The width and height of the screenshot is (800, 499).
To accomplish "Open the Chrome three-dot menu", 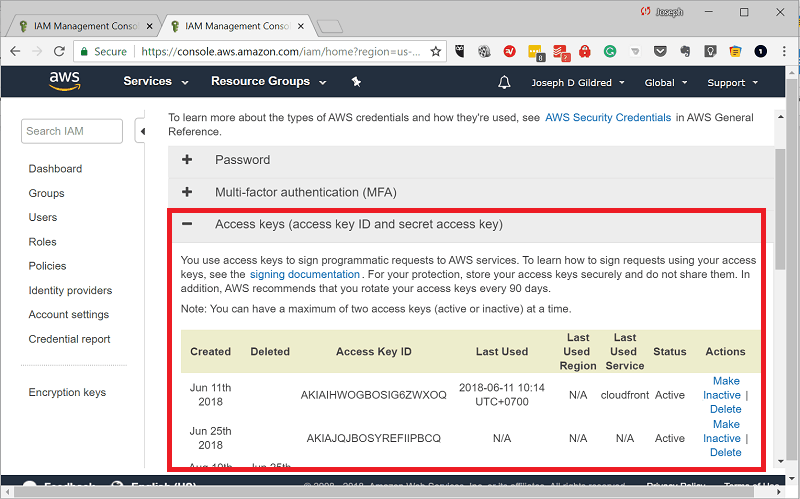I will (784, 51).
